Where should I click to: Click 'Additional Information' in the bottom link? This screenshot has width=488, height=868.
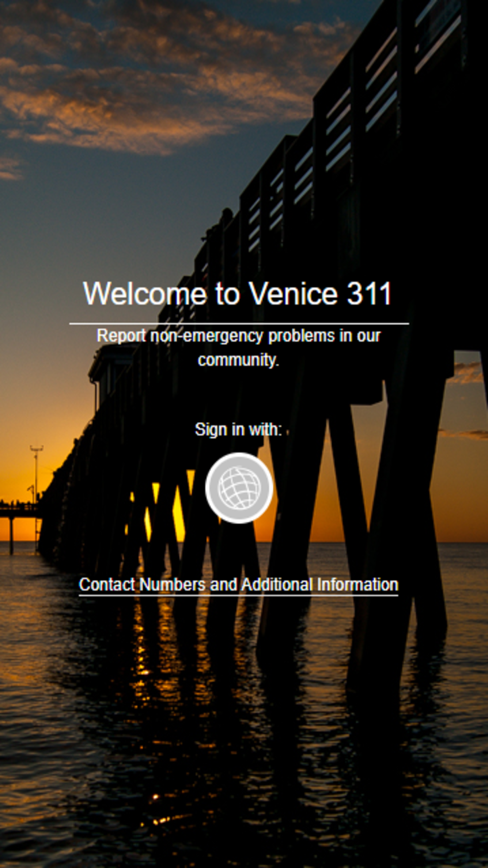320,584
